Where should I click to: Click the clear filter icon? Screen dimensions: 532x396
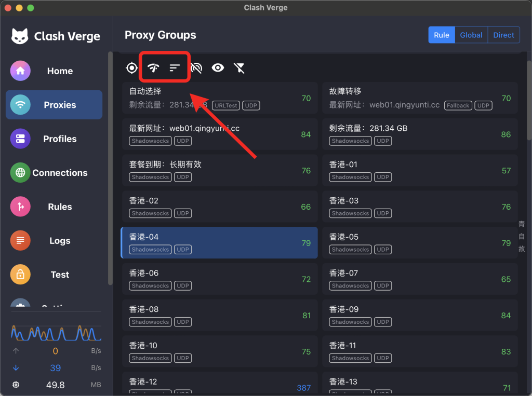(x=239, y=67)
